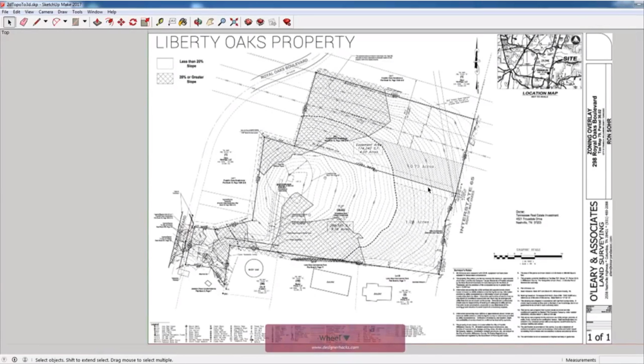Pick the Line pencil tool

[x=37, y=22]
